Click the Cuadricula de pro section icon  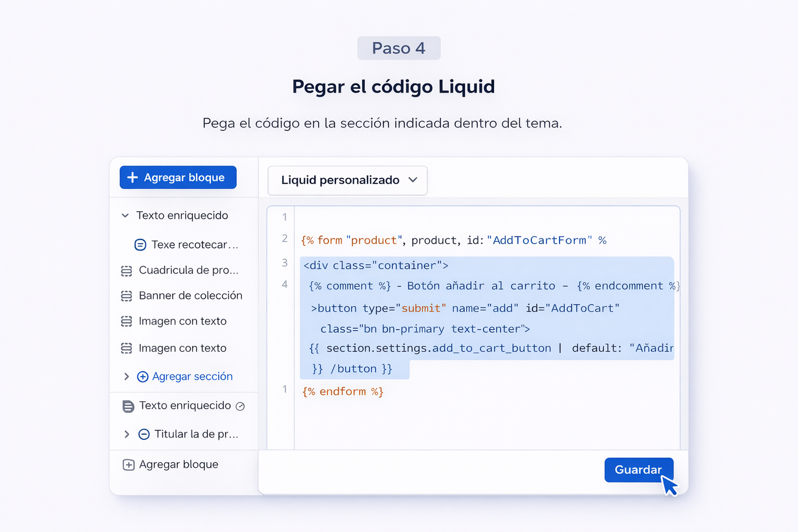click(127, 271)
